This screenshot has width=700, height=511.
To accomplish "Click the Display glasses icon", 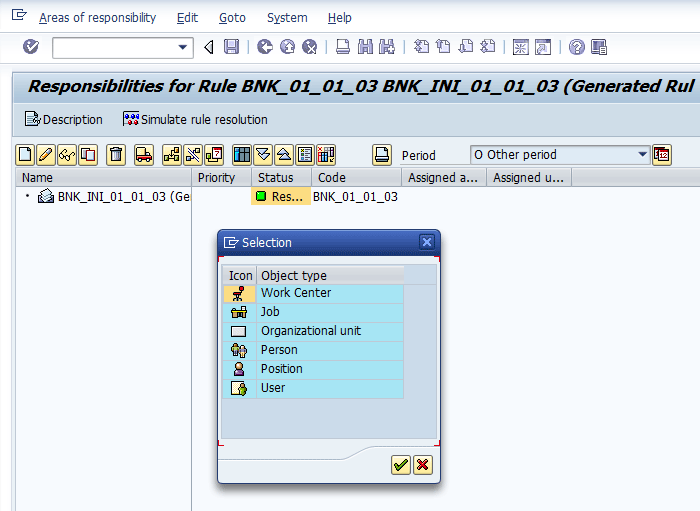I will coord(67,155).
